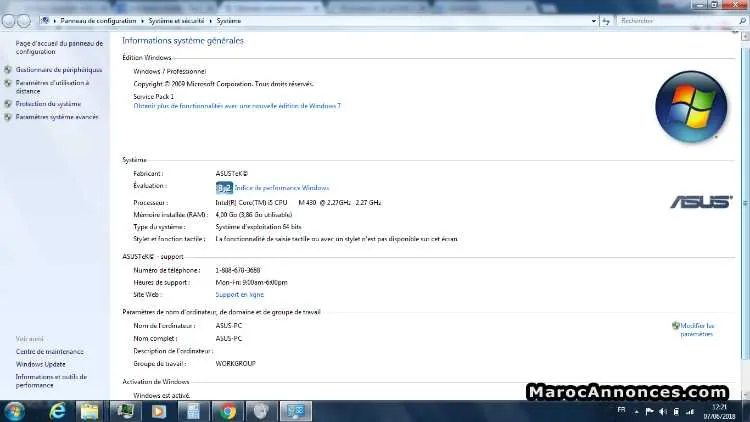Screen dimensions: 750x422
Task: Launch Google Chrome from taskbar
Action: pyautogui.click(x=228, y=411)
